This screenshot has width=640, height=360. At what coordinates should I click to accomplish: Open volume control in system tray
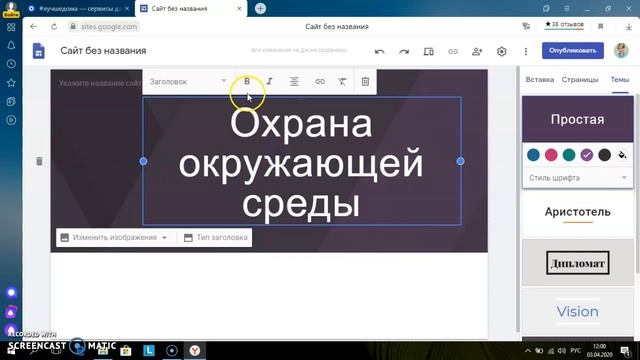click(x=562, y=351)
